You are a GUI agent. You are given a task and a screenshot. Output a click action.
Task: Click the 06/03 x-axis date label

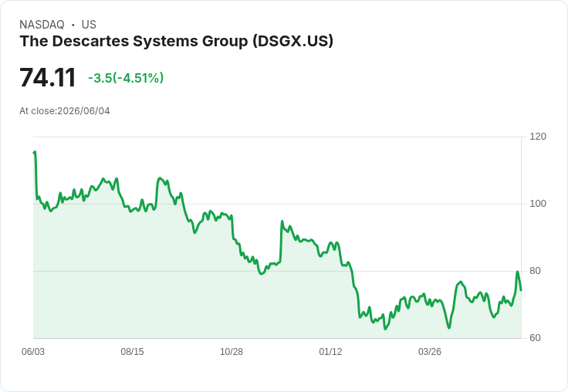pyautogui.click(x=33, y=351)
